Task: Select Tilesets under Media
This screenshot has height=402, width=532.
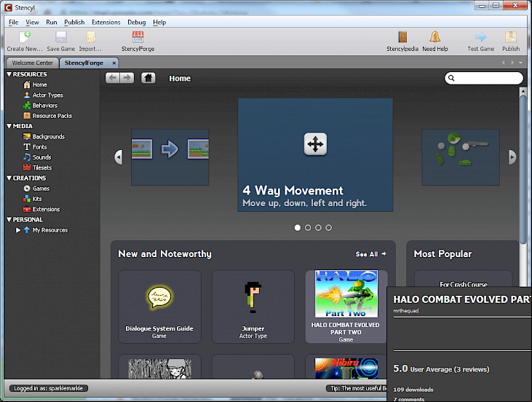Action: [x=37, y=167]
